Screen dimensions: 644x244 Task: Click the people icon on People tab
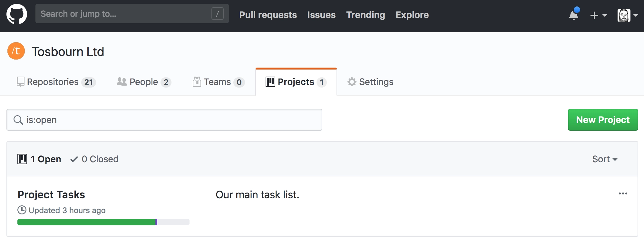click(122, 81)
